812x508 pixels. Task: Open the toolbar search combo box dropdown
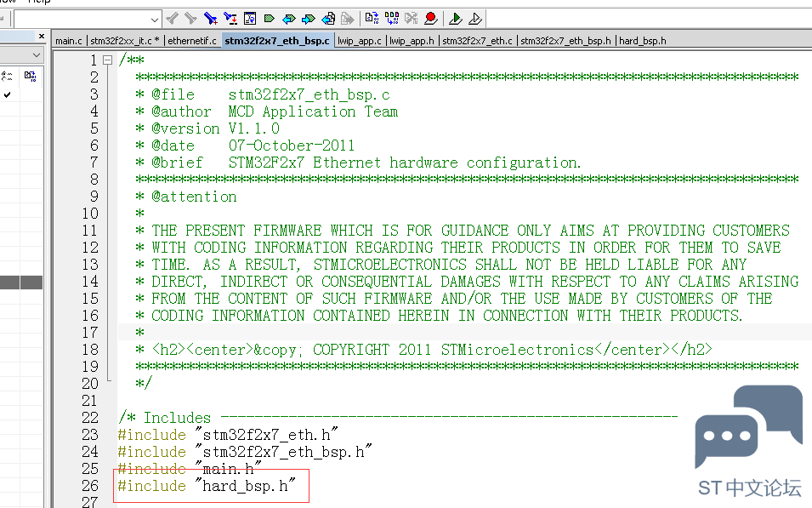tap(154, 20)
